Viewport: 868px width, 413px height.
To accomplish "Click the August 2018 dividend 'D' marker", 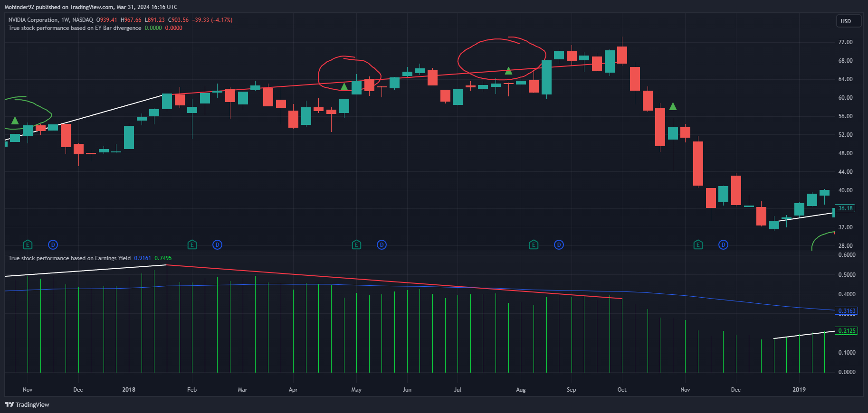I will (x=559, y=245).
